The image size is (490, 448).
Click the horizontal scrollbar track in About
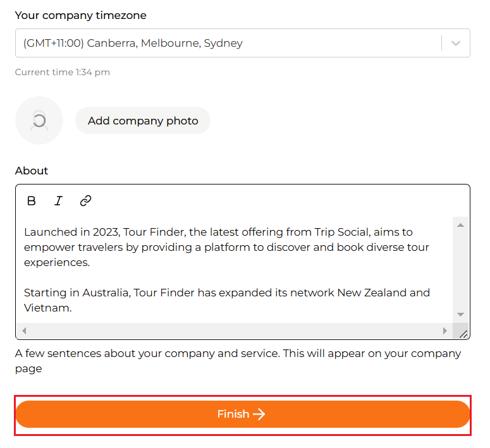[x=235, y=330]
